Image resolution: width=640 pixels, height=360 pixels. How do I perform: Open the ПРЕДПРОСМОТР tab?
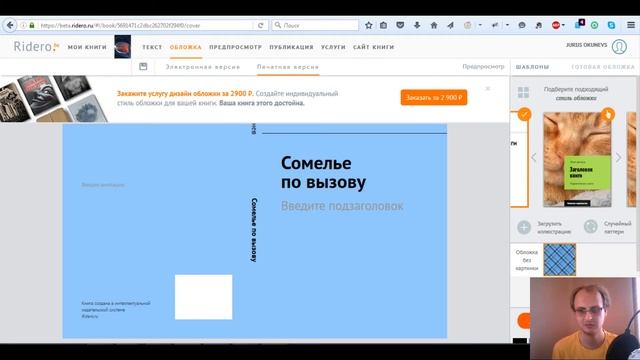(236, 47)
